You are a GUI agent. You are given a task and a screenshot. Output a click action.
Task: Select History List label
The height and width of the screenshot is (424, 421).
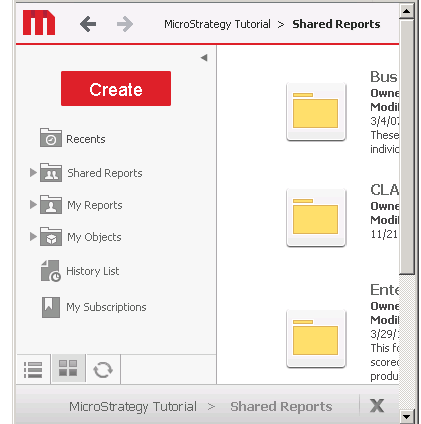92,271
